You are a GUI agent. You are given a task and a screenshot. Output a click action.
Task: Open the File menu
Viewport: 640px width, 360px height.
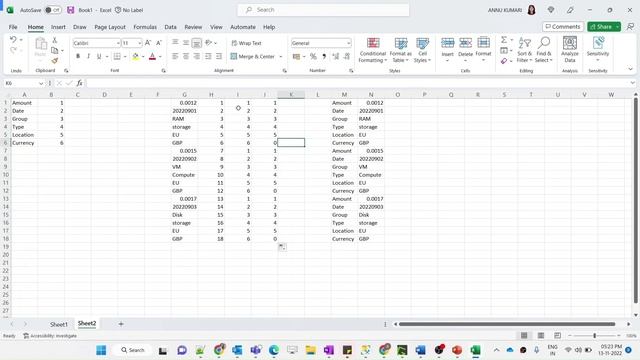(13, 27)
